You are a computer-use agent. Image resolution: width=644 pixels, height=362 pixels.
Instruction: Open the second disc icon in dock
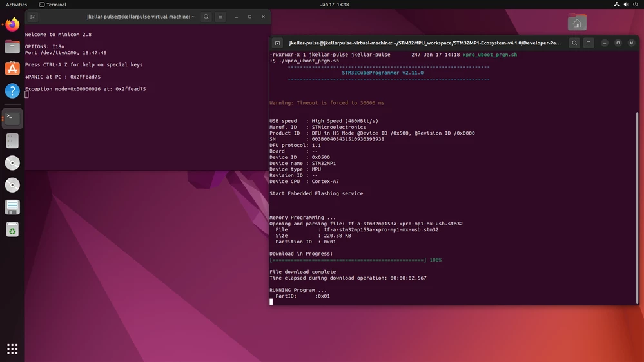coord(12,185)
